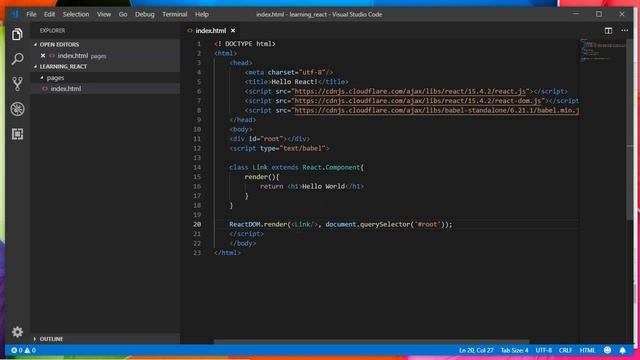640x360 pixels.
Task: Open the File menu
Action: tap(31, 14)
